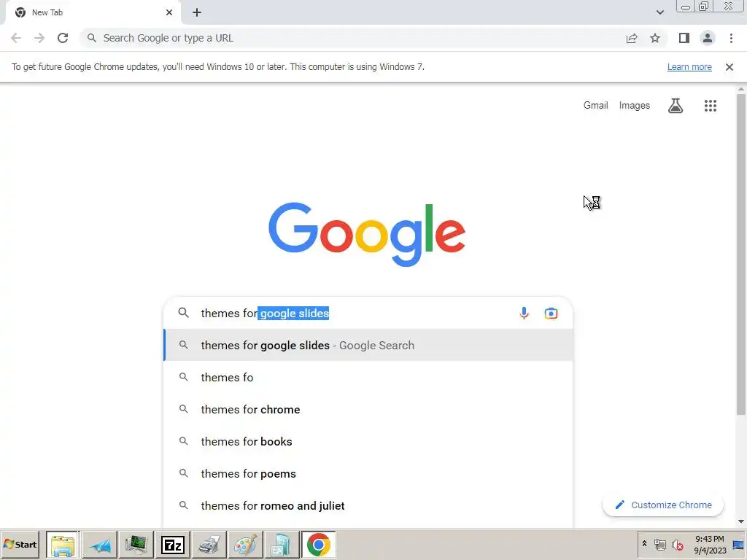Image resolution: width=747 pixels, height=560 pixels.
Task: Expand the tab search dropdown arrow
Action: (659, 12)
